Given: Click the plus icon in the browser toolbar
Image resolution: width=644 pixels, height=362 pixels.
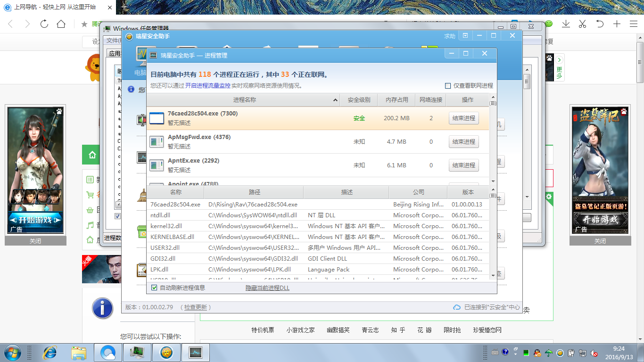Looking at the screenshot, I should click(x=617, y=24).
